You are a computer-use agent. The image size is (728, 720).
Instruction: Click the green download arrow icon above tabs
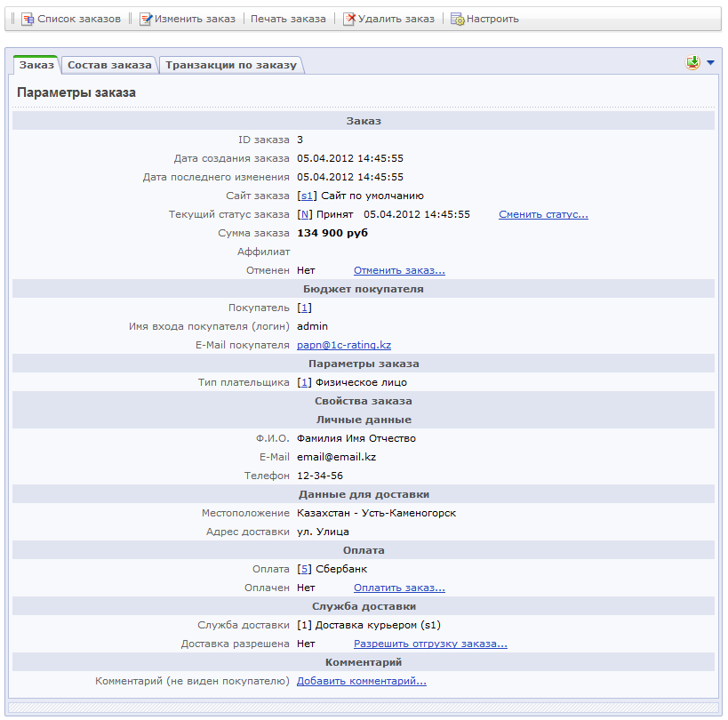click(x=693, y=63)
